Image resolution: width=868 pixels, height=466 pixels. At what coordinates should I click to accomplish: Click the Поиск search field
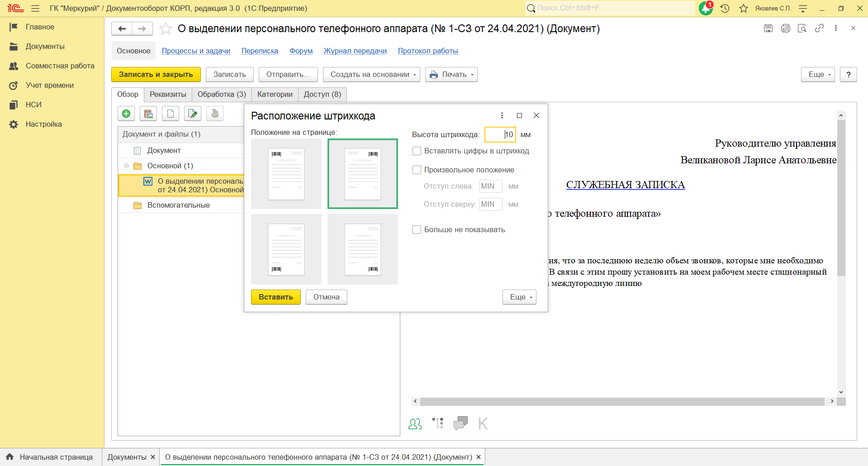tap(610, 8)
